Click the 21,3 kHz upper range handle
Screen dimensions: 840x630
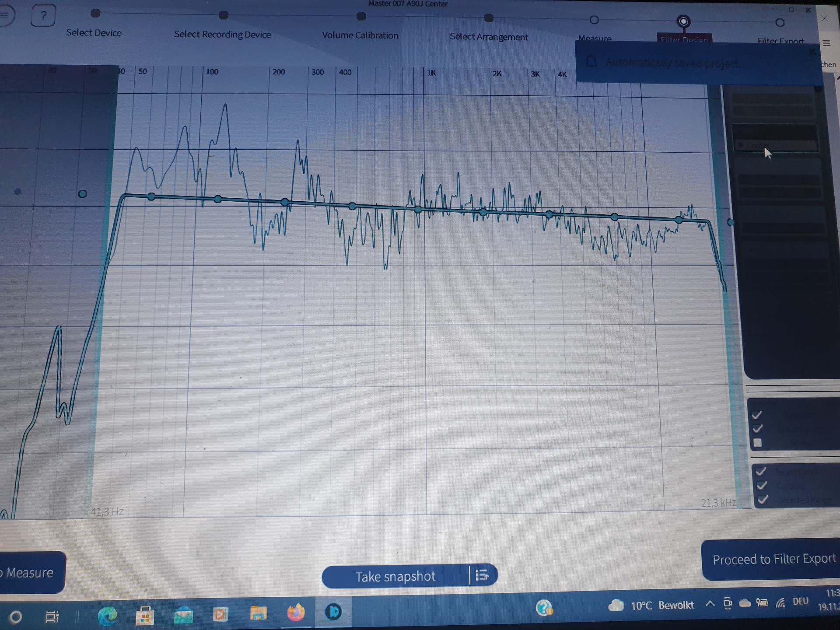tap(730, 222)
